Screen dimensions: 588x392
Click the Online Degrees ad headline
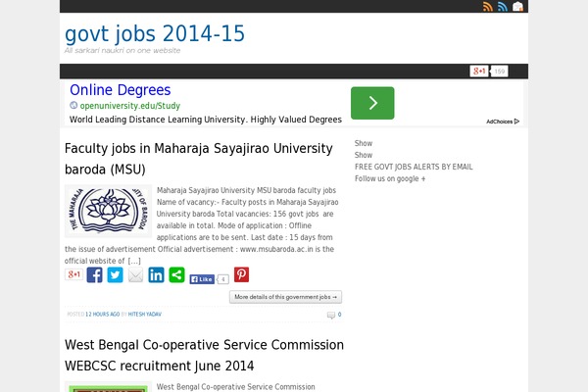[x=120, y=90]
